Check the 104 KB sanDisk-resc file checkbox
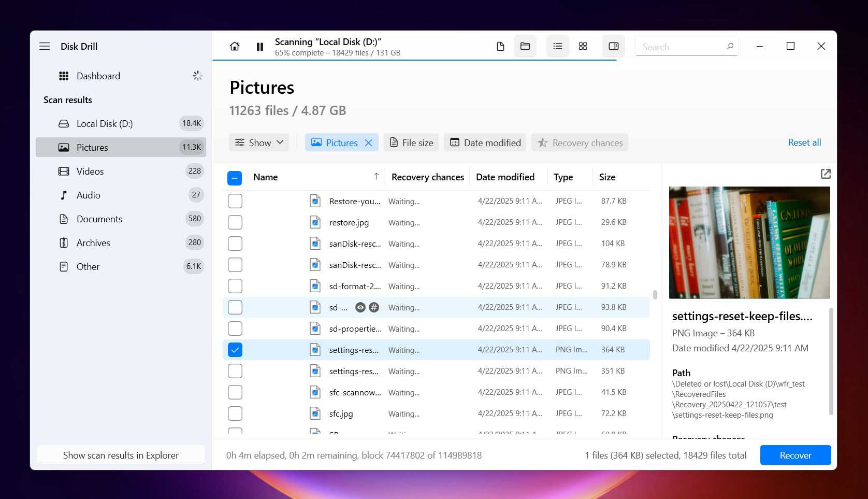Viewport: 868px width, 499px height. [x=235, y=244]
